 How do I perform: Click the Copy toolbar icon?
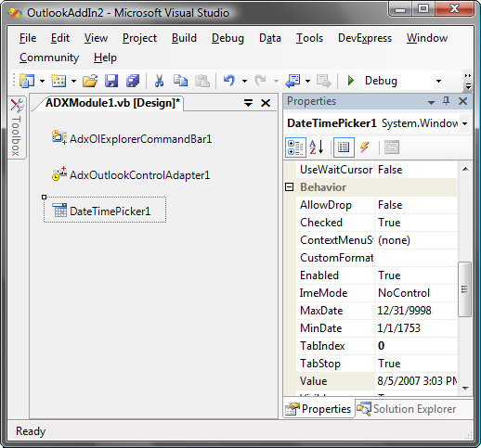[x=180, y=81]
